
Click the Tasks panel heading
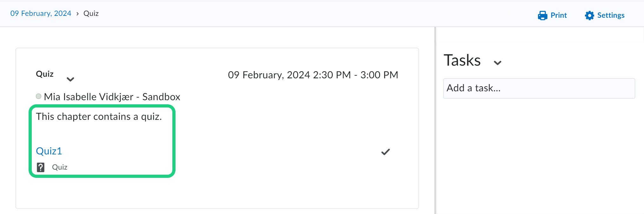[x=462, y=60]
